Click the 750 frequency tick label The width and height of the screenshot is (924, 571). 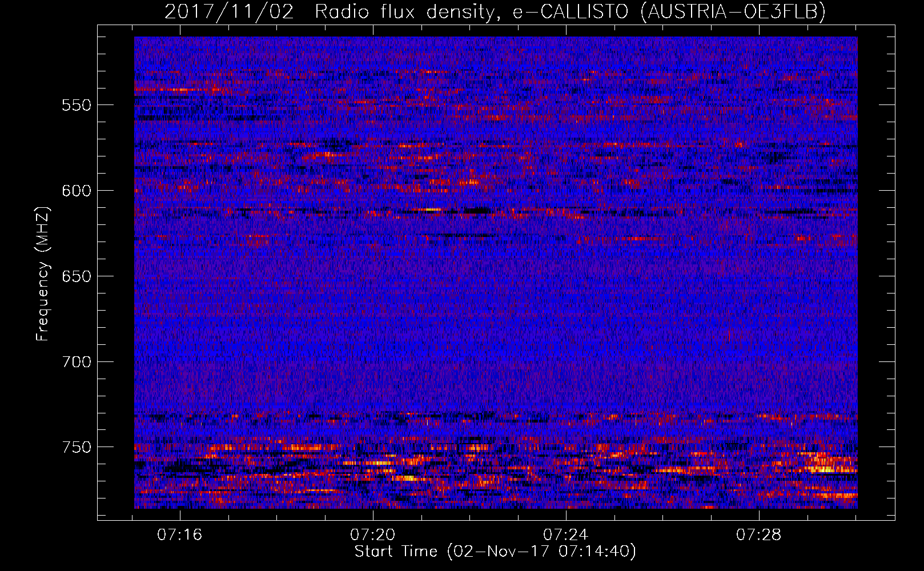point(77,447)
